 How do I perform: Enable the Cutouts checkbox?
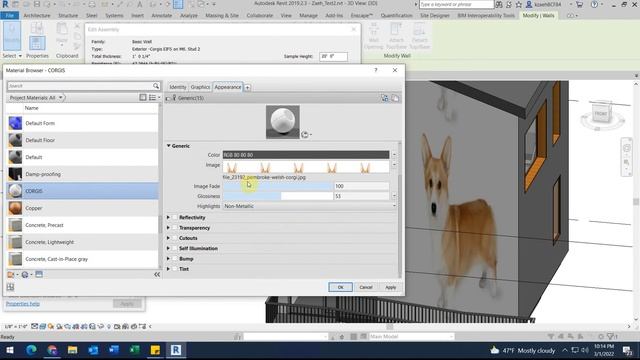coord(175,238)
